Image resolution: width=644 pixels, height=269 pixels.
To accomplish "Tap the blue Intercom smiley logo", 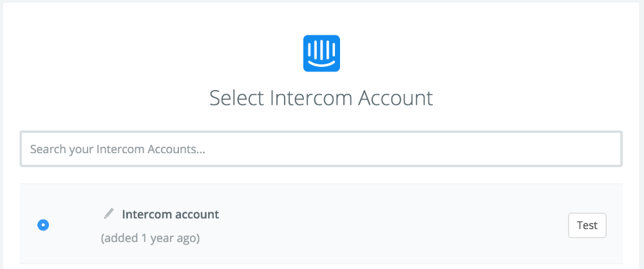I will 321,53.
